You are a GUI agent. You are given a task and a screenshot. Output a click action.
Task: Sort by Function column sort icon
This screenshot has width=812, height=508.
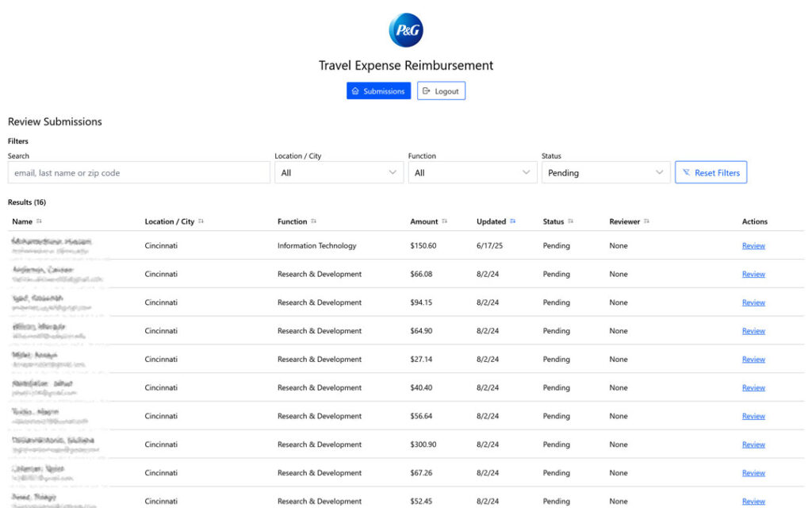point(313,221)
